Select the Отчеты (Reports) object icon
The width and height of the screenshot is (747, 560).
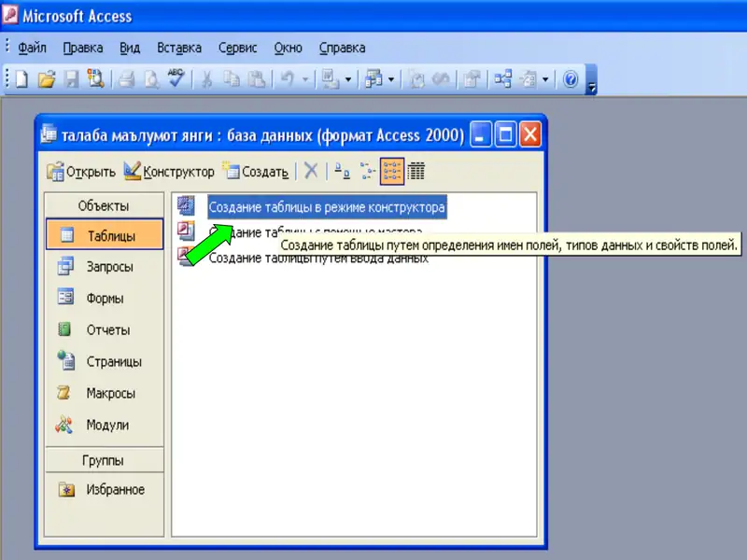pyautogui.click(x=65, y=329)
